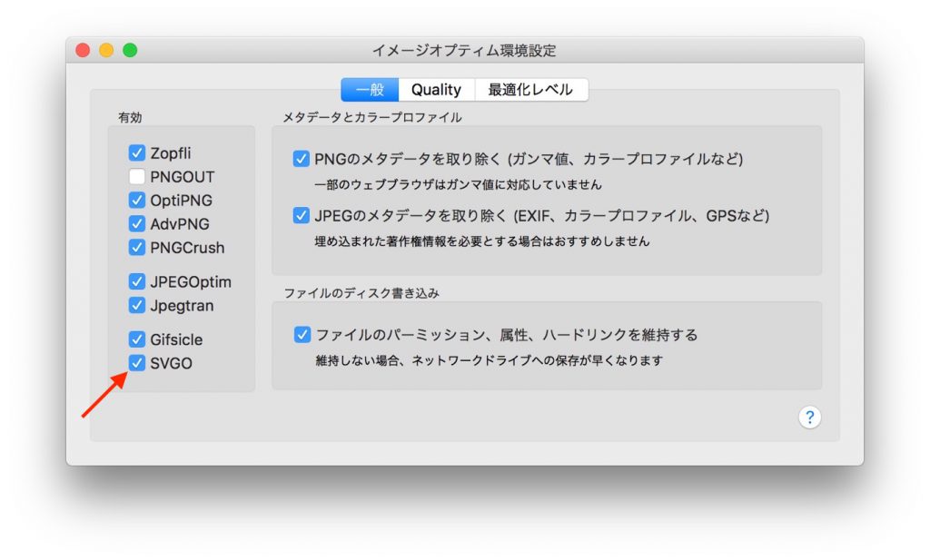Toggle the AdvPNG optimizer off
The height and width of the screenshot is (560, 930).
pyautogui.click(x=137, y=223)
